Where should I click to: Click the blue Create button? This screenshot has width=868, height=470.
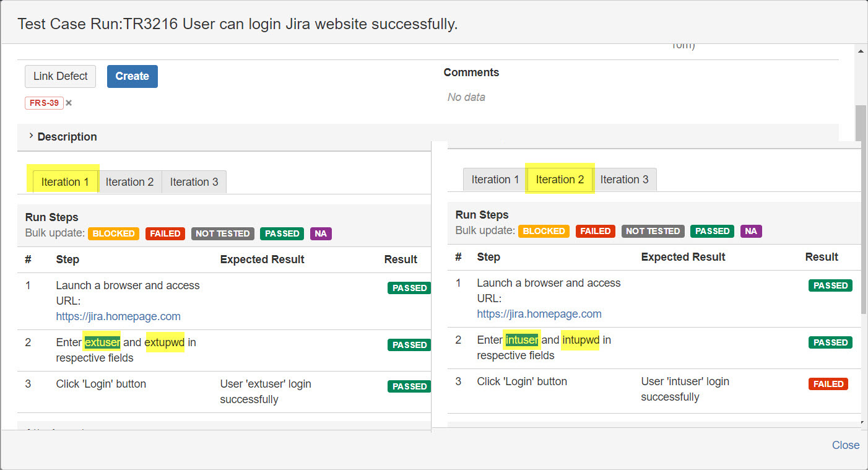(132, 76)
